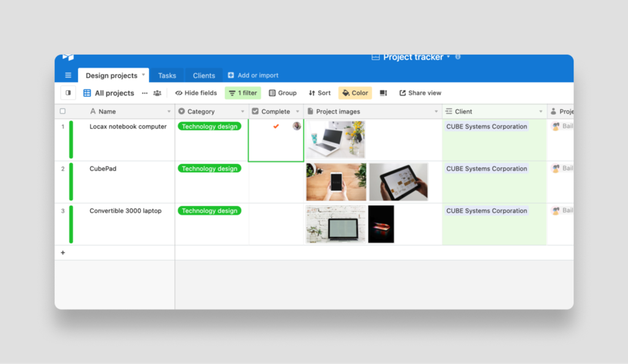The height and width of the screenshot is (364, 628).
Task: Expand the Project images column dropdown
Action: tap(435, 112)
